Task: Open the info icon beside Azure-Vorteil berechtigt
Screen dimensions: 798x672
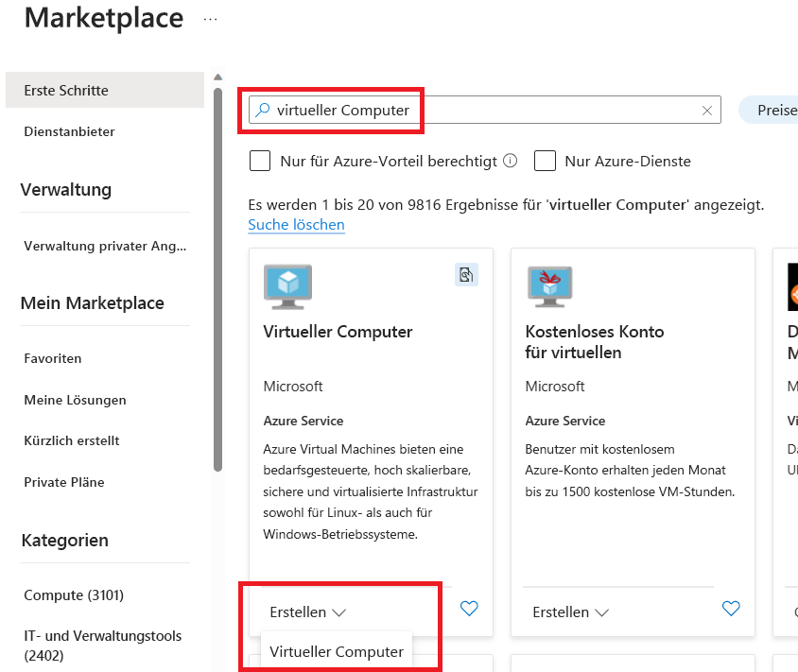Action: pyautogui.click(x=510, y=161)
